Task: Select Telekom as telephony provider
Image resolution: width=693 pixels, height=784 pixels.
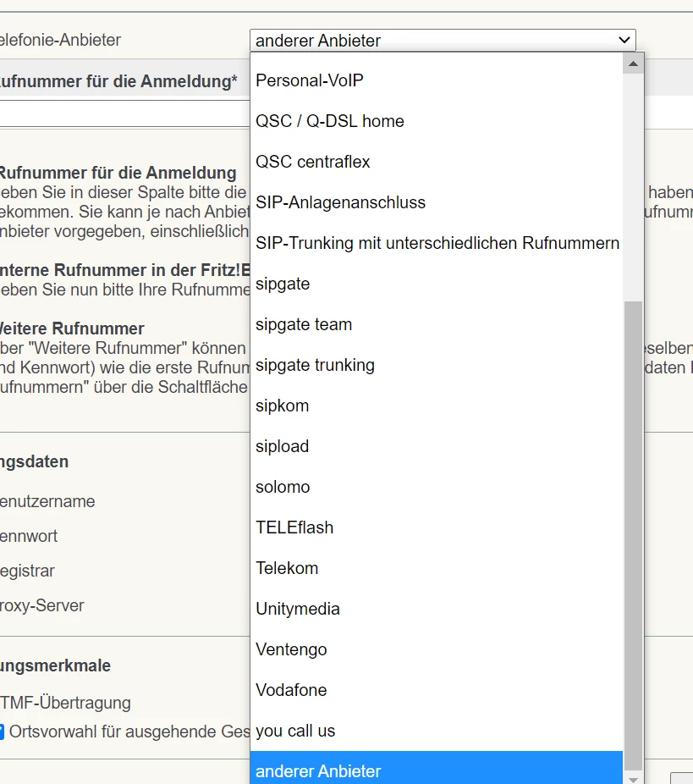Action: pyautogui.click(x=437, y=568)
